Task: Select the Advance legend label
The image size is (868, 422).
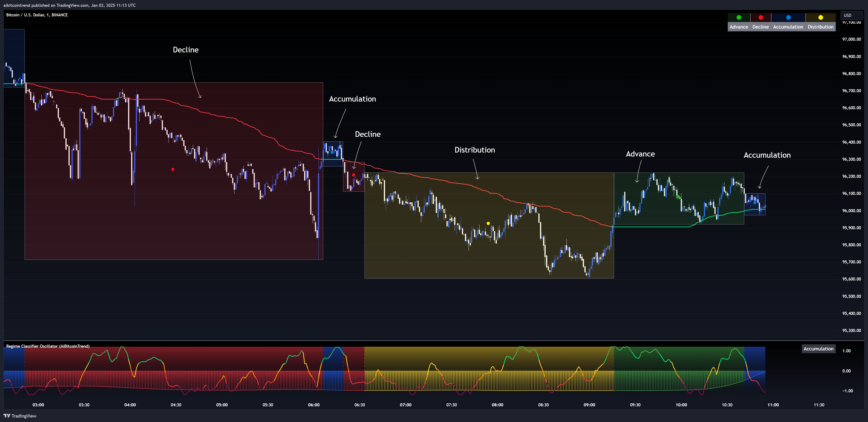Action: (739, 27)
